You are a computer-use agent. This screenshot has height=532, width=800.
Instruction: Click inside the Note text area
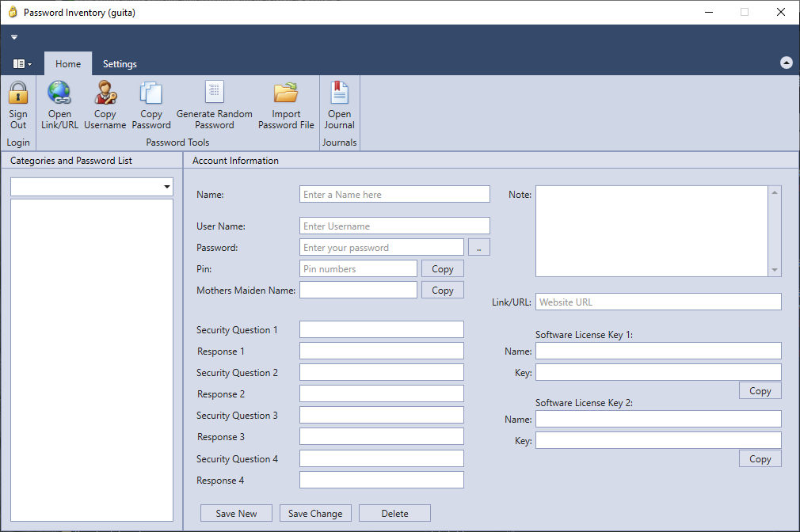(652, 231)
